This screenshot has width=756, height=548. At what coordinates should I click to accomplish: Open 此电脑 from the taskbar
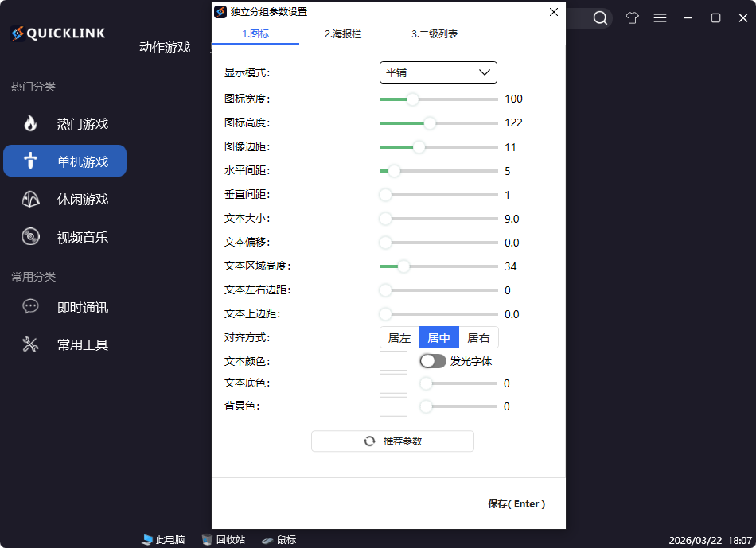click(x=162, y=539)
